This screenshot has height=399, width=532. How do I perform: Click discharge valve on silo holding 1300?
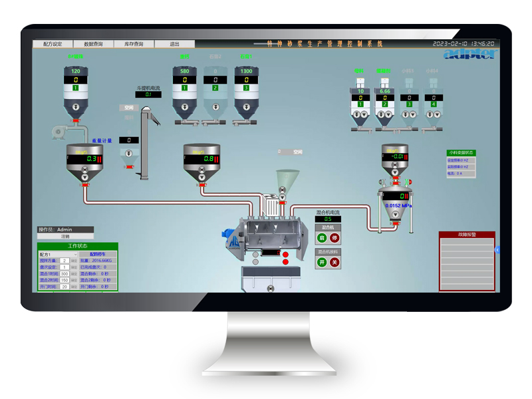coord(246,108)
